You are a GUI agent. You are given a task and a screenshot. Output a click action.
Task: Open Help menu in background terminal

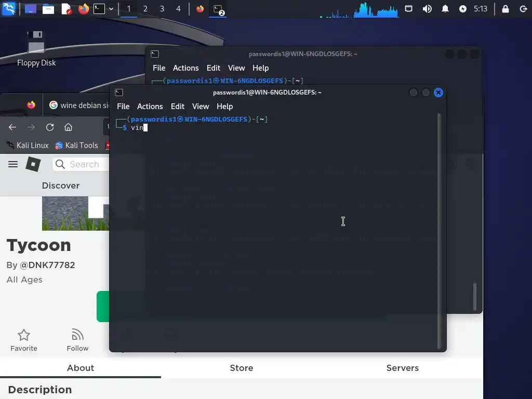point(261,68)
